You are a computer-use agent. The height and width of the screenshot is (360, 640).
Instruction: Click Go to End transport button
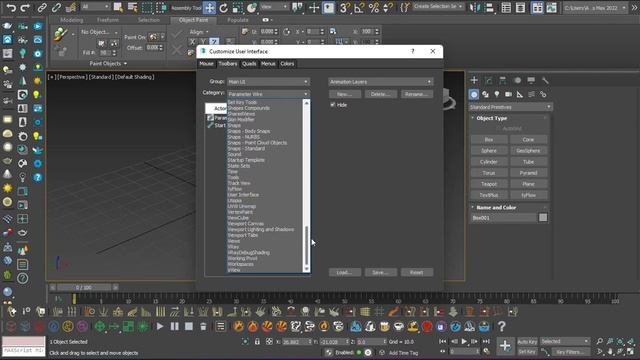(486, 341)
